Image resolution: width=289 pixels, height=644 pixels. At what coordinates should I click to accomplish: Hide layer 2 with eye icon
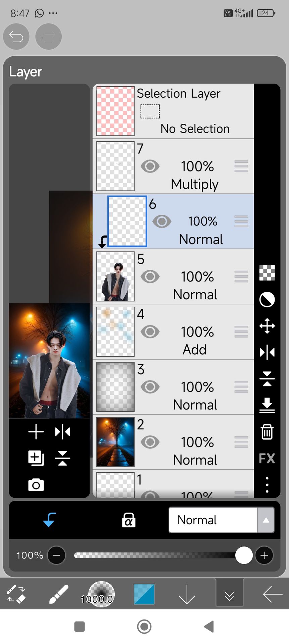pos(150,442)
